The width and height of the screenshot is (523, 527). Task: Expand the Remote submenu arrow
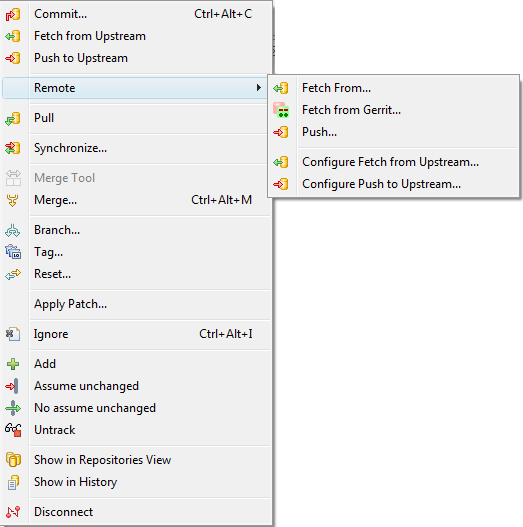click(x=258, y=88)
